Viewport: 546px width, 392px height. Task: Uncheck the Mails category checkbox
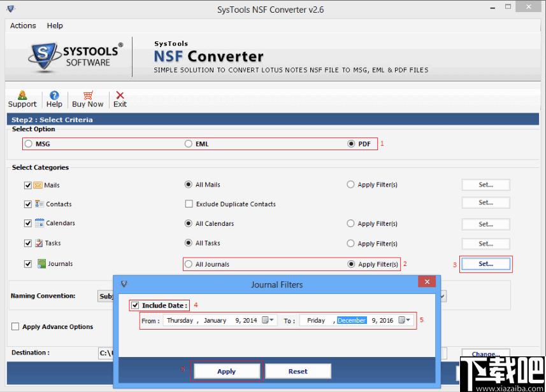(28, 185)
